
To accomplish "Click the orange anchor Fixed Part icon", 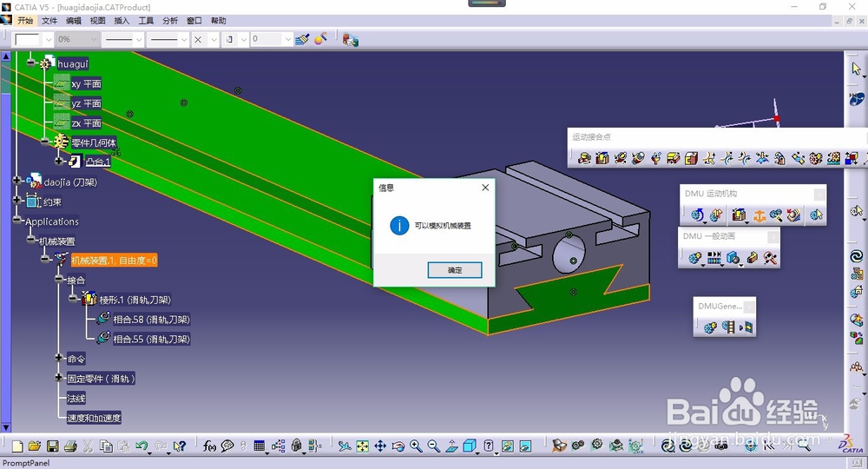I will pos(759,215).
